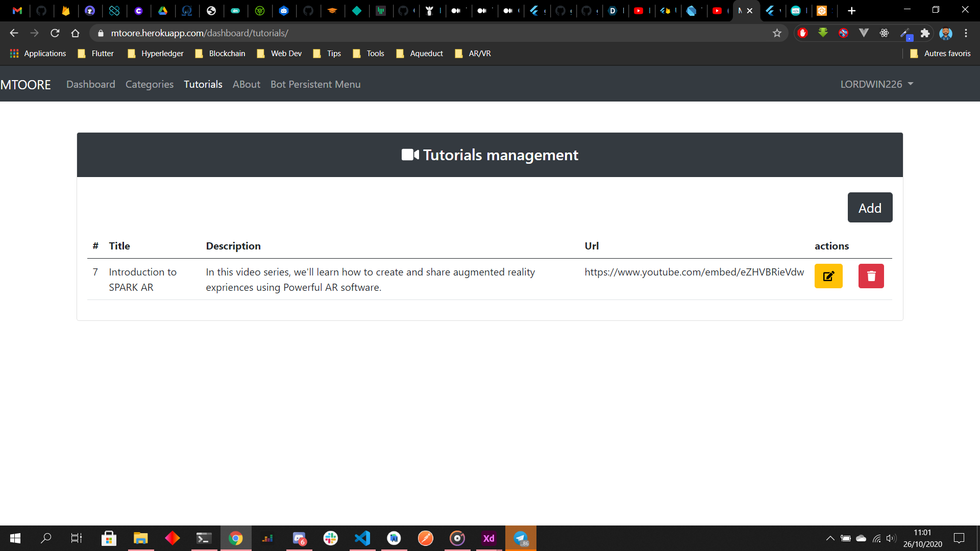
Task: Open Adobe XD from taskbar
Action: [488, 538]
